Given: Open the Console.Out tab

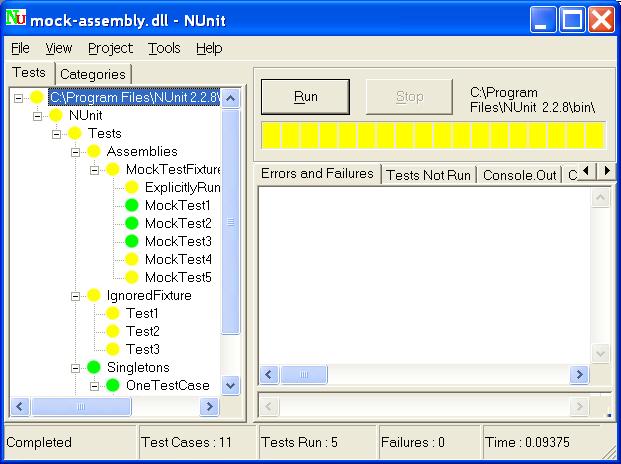Looking at the screenshot, I should [x=520, y=175].
